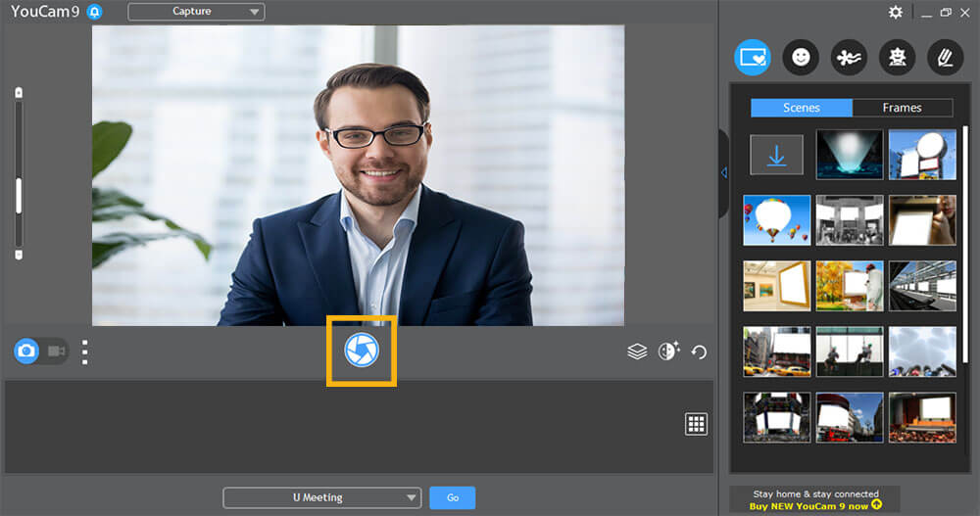Collapse the effects side panel arrow

pos(723,172)
